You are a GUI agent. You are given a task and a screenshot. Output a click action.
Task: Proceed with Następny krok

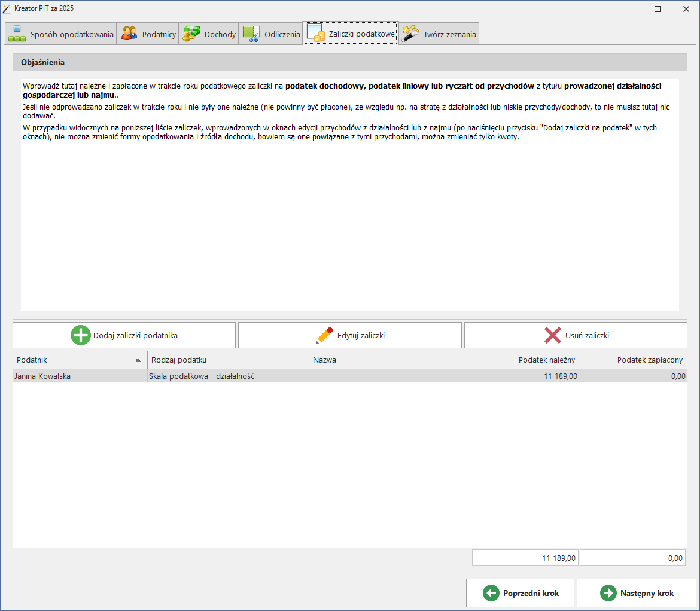click(637, 593)
